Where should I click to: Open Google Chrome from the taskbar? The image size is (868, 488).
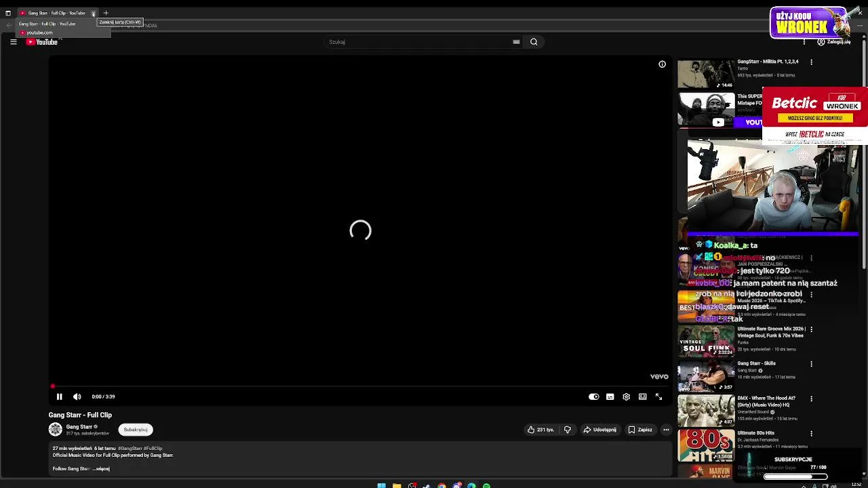pos(441,485)
